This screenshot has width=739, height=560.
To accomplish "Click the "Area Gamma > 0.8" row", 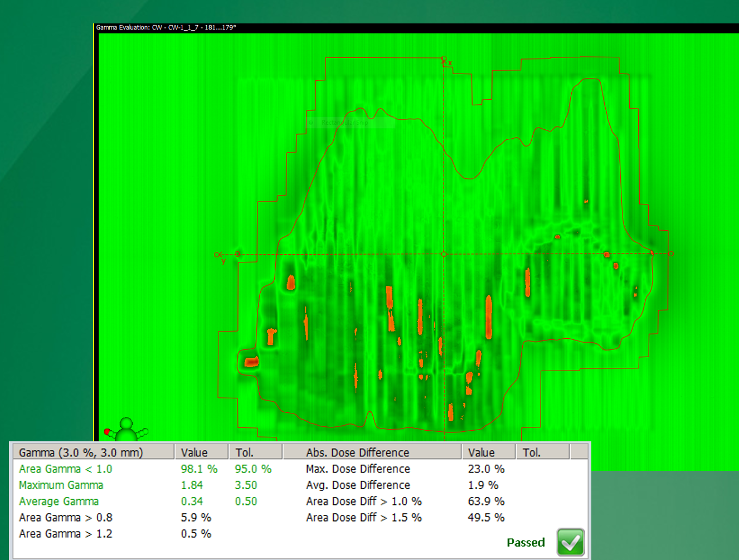I will (x=65, y=518).
